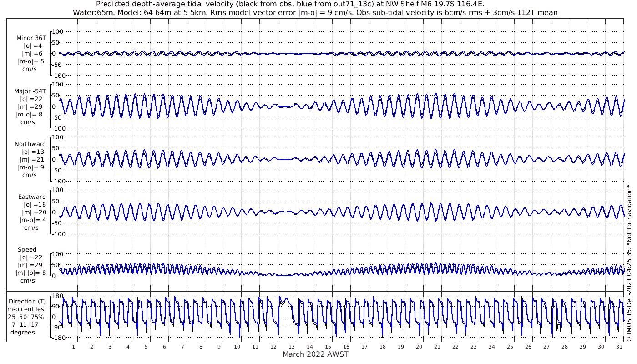This screenshot has height=364, width=637.
Task: Click '|o| =4' under Minor 36T
Action: [x=33, y=45]
